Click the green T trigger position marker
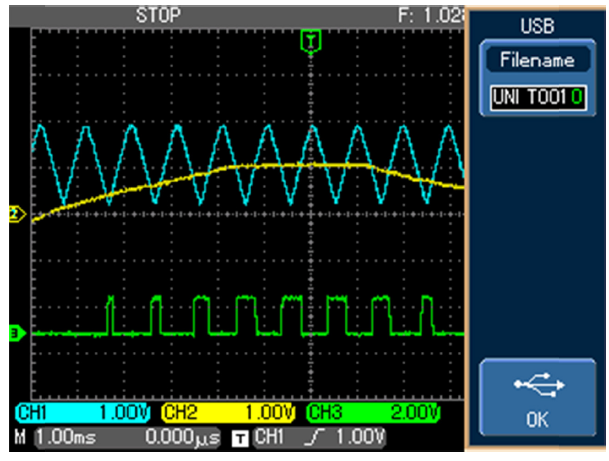Screen dimensions: 609x461 (x=312, y=40)
